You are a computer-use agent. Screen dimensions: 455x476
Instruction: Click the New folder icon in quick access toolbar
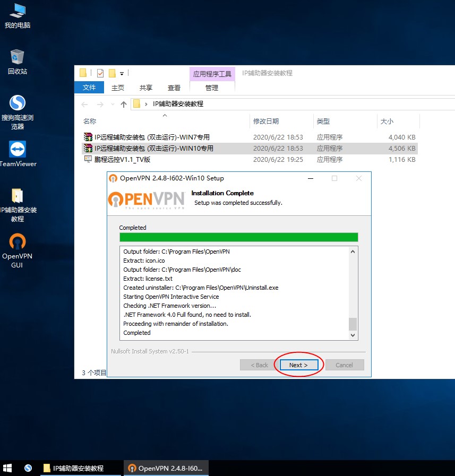112,73
